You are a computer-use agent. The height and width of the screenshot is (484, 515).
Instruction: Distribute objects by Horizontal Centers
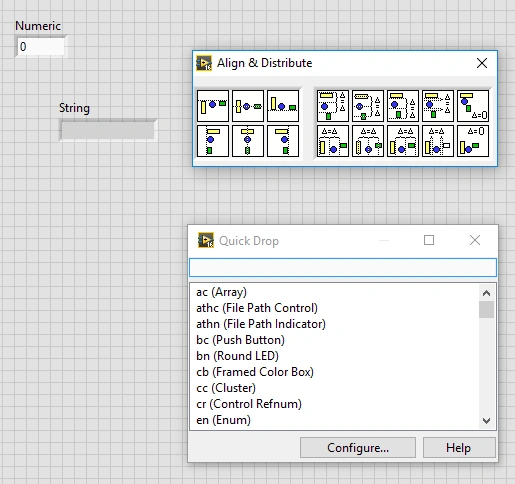(x=368, y=141)
